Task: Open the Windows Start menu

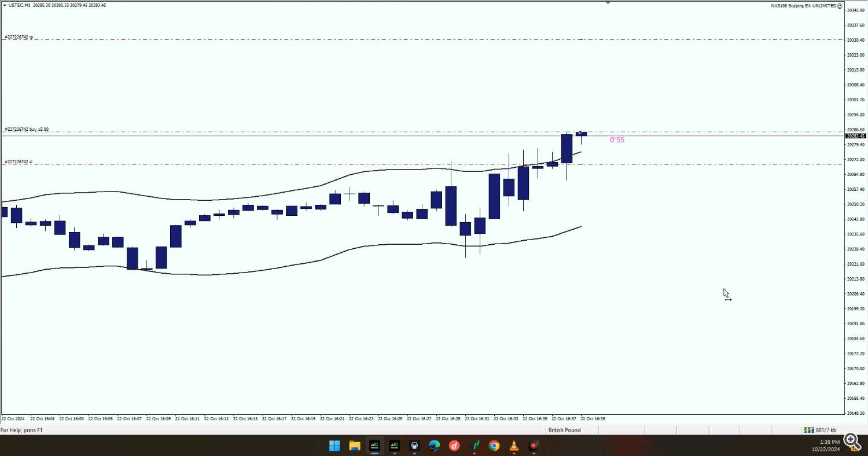Action: [334, 446]
